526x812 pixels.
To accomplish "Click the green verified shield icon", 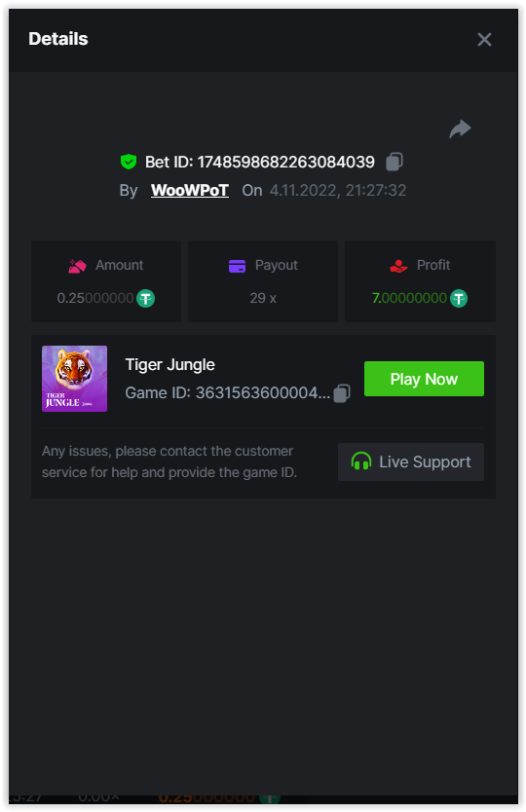I will [128, 162].
